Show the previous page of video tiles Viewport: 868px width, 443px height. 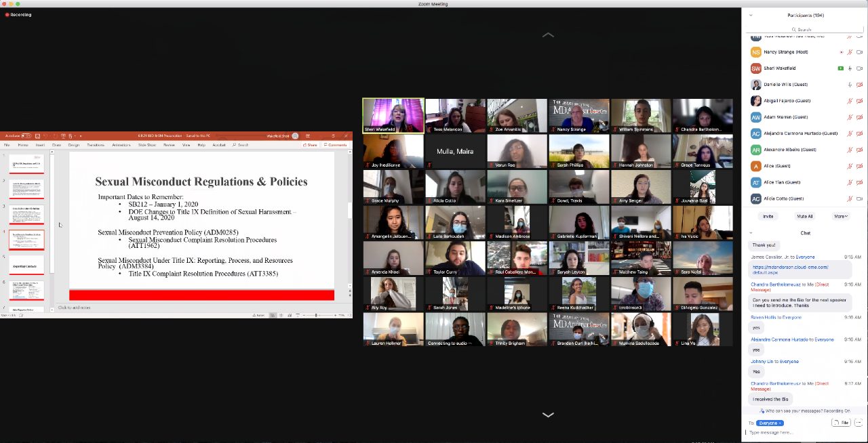[x=548, y=35]
